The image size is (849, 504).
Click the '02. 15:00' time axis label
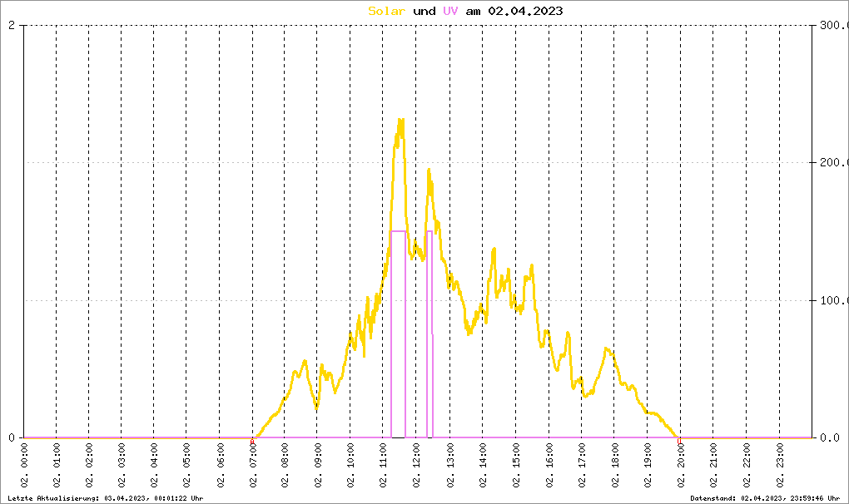coord(516,465)
